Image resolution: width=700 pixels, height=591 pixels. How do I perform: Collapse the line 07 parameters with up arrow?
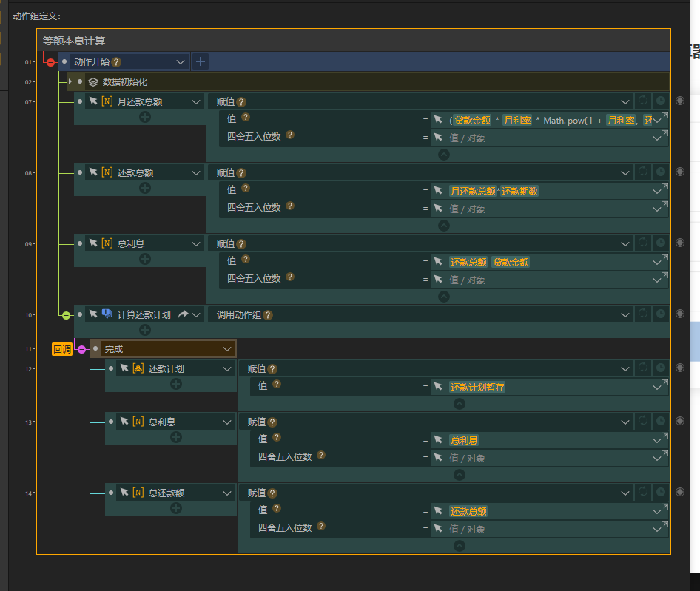pyautogui.click(x=444, y=155)
